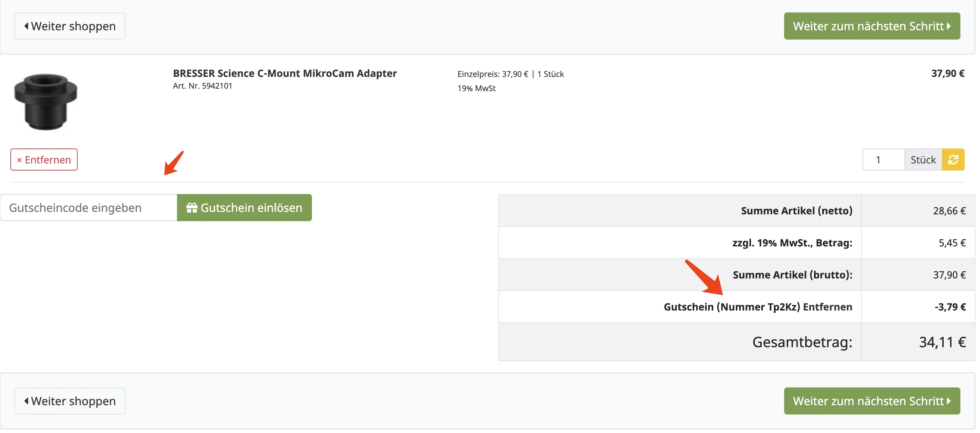The height and width of the screenshot is (433, 980).
Task: Click the 'zzgl. 19% MwSt., Betrag:' label
Action: click(x=792, y=242)
